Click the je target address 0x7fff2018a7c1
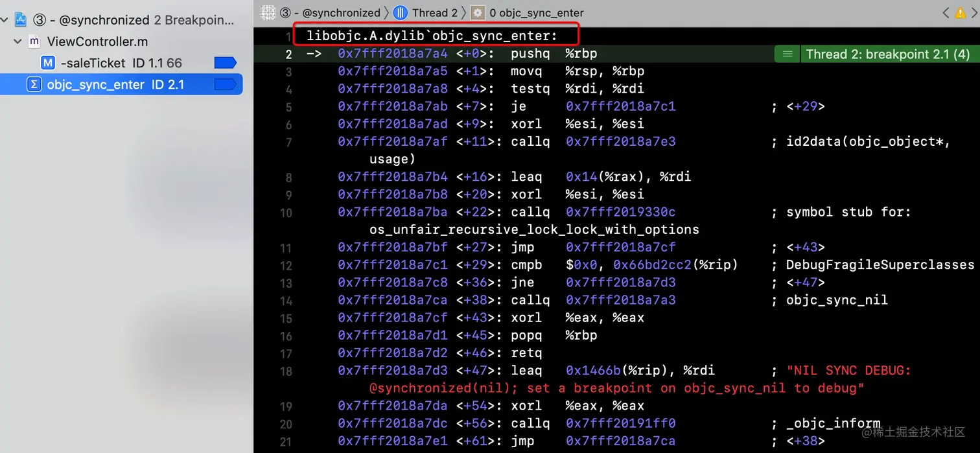 (x=621, y=106)
